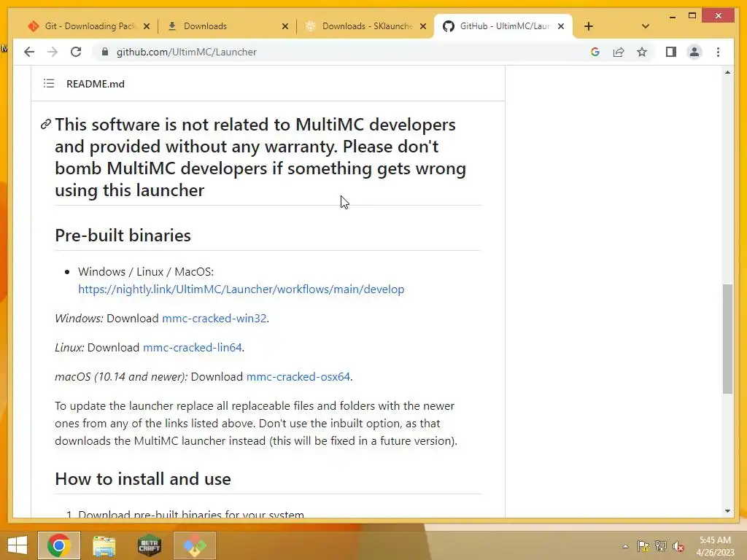The width and height of the screenshot is (747, 560).
Task: Click the How to install and use heading
Action: [x=143, y=478]
